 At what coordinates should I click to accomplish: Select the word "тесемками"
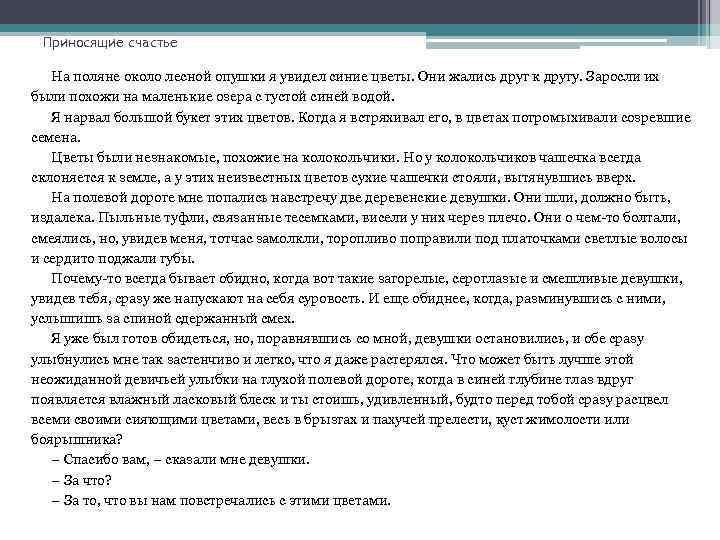tap(320, 218)
